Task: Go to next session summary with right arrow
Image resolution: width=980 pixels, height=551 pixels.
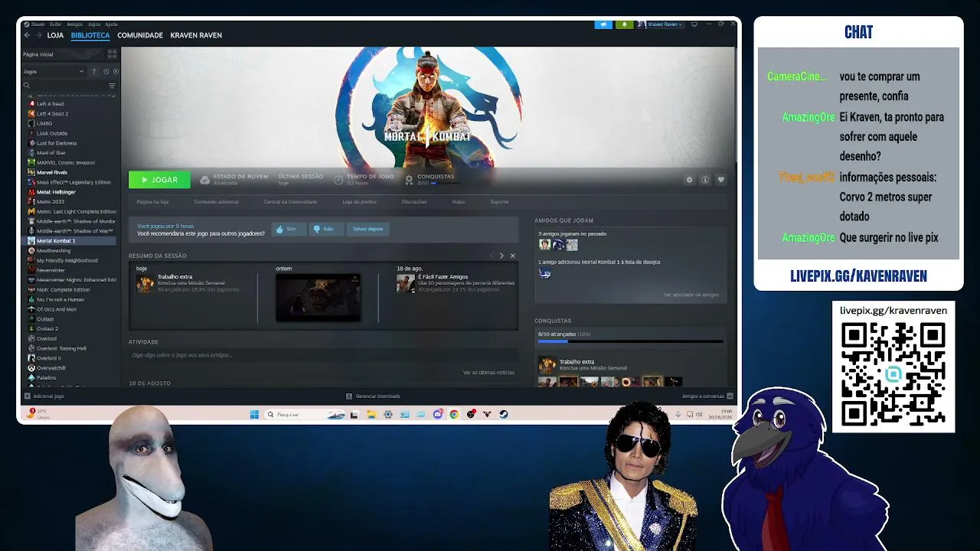Action: (x=501, y=256)
